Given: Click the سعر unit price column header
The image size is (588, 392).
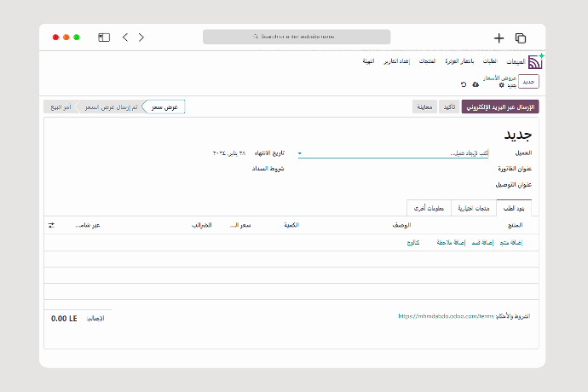Looking at the screenshot, I should tap(240, 225).
